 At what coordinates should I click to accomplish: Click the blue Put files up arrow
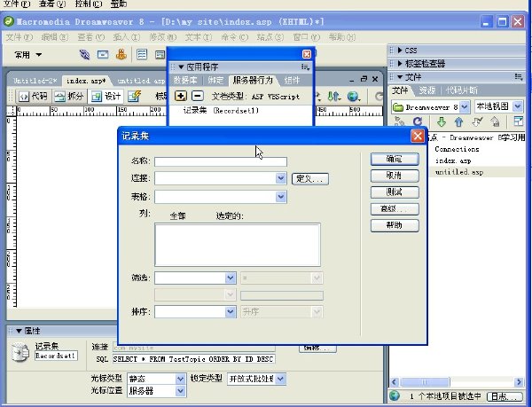pos(458,121)
